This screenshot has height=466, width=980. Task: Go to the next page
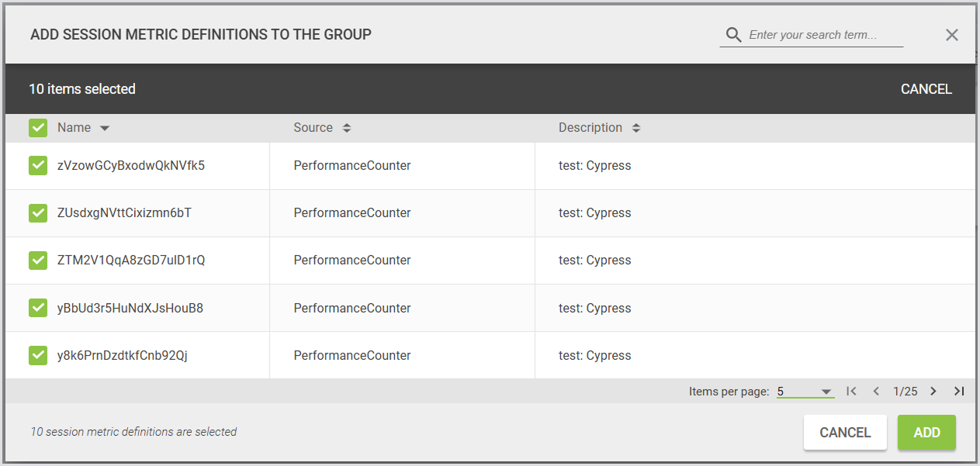[x=933, y=392]
